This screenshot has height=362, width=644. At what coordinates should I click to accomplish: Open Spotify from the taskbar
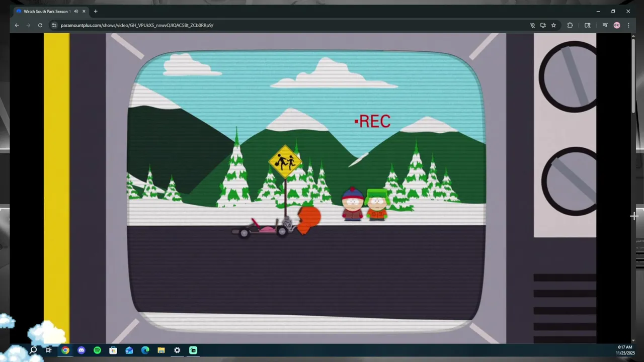pos(97,350)
